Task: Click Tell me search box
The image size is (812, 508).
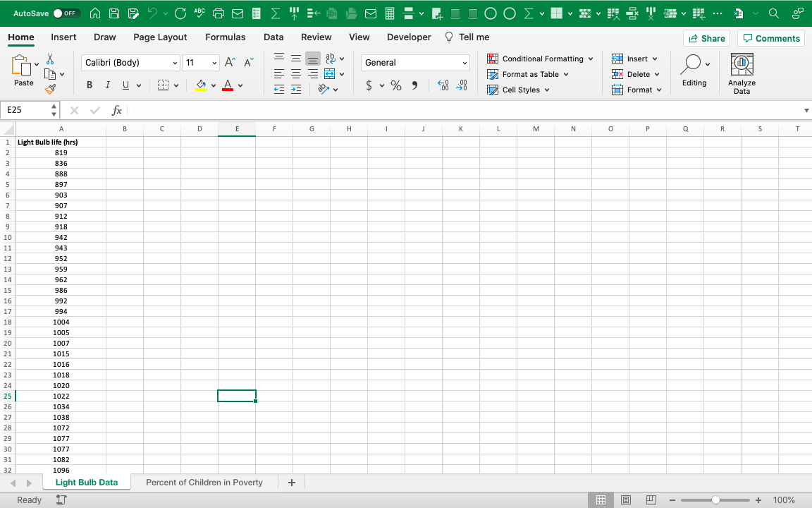Action: [x=467, y=37]
